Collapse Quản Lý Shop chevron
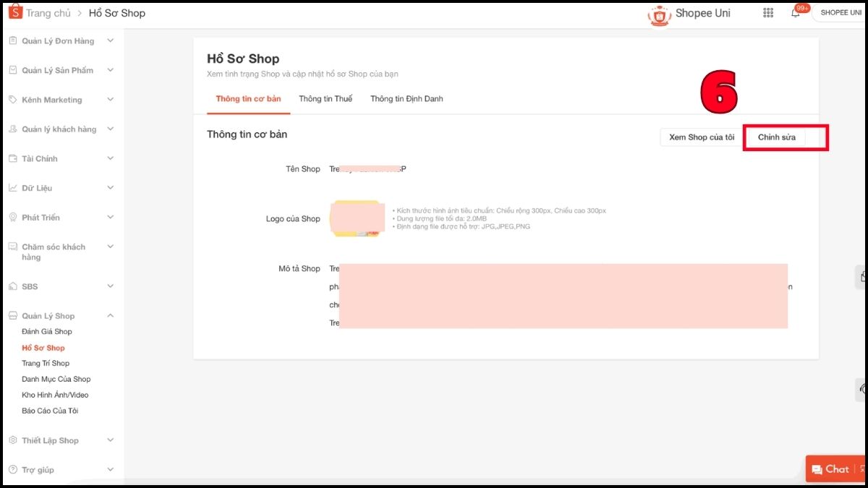 coord(111,315)
